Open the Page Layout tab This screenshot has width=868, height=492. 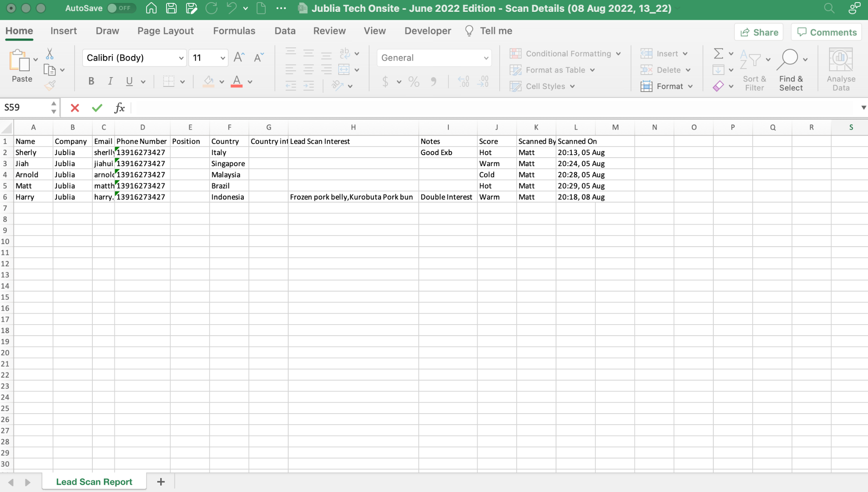[x=165, y=31]
